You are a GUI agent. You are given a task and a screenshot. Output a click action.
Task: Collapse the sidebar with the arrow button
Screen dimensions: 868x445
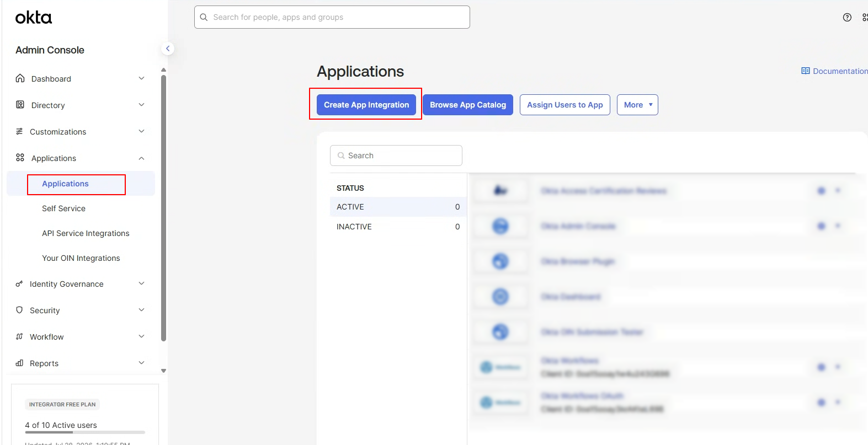click(x=168, y=49)
